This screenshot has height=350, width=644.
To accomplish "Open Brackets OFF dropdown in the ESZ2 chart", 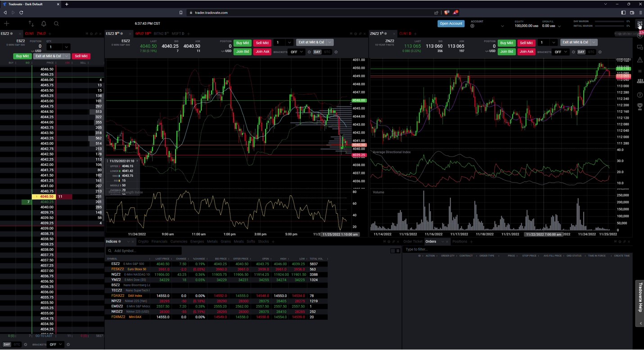I will click(x=297, y=52).
